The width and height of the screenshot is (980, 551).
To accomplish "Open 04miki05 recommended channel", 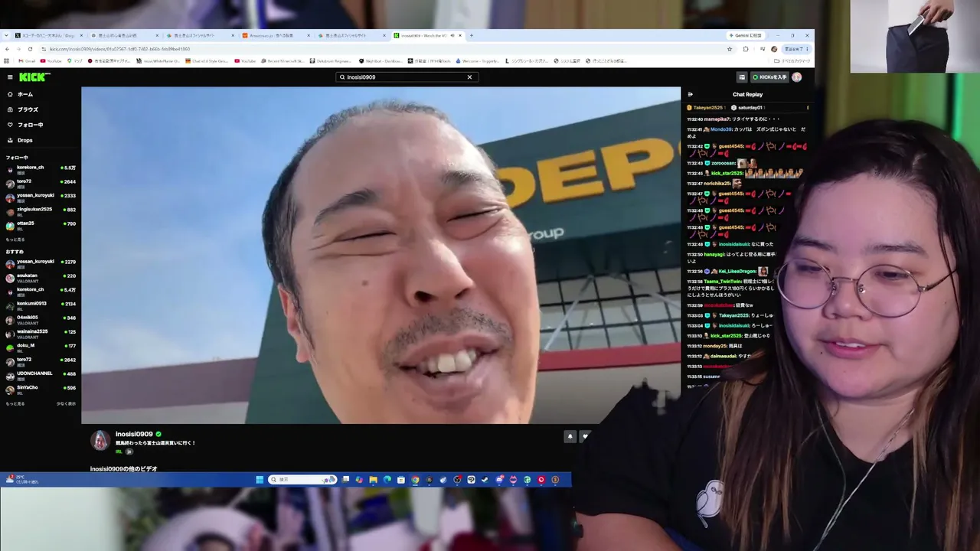I will click(x=41, y=319).
